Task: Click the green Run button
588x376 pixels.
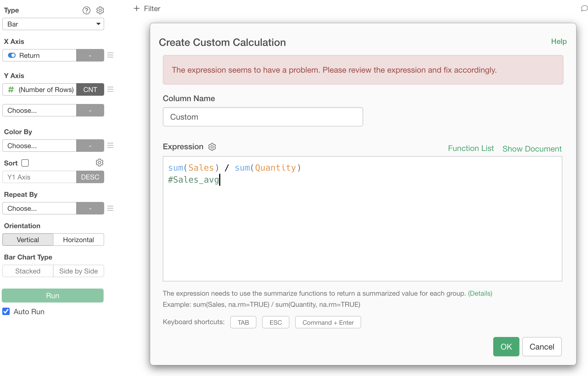Action: [53, 296]
